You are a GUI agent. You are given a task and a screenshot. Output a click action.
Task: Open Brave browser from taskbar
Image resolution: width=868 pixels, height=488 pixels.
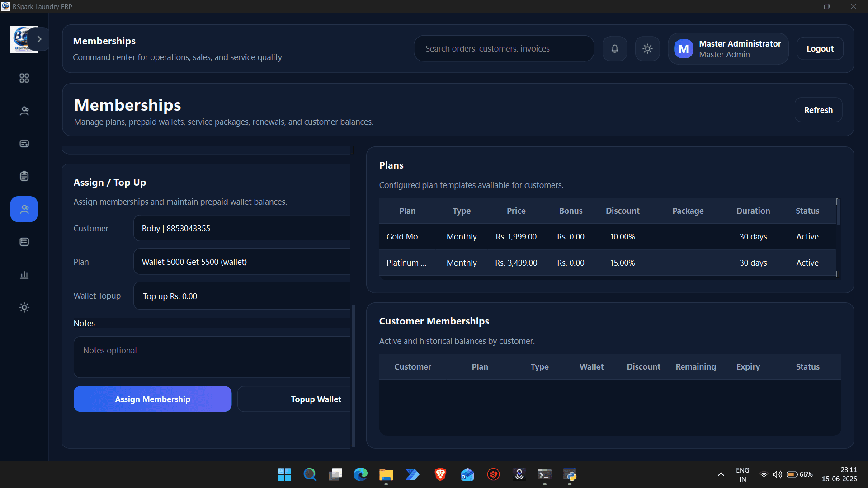tap(440, 474)
